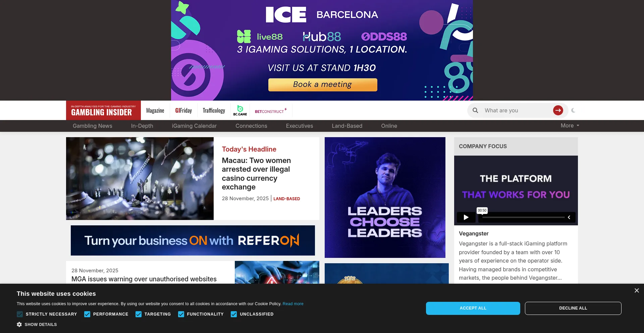Click the BetConstruct logo in header

pyautogui.click(x=270, y=111)
